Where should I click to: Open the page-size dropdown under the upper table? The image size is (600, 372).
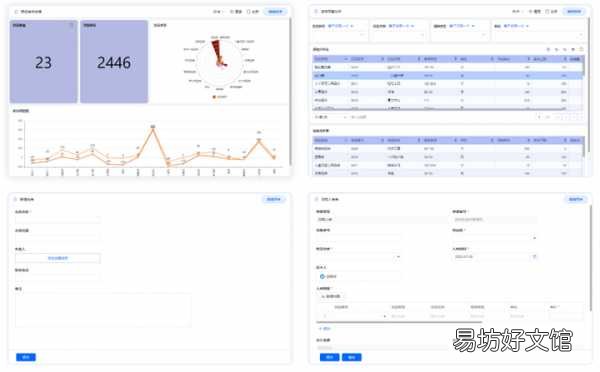pos(330,117)
